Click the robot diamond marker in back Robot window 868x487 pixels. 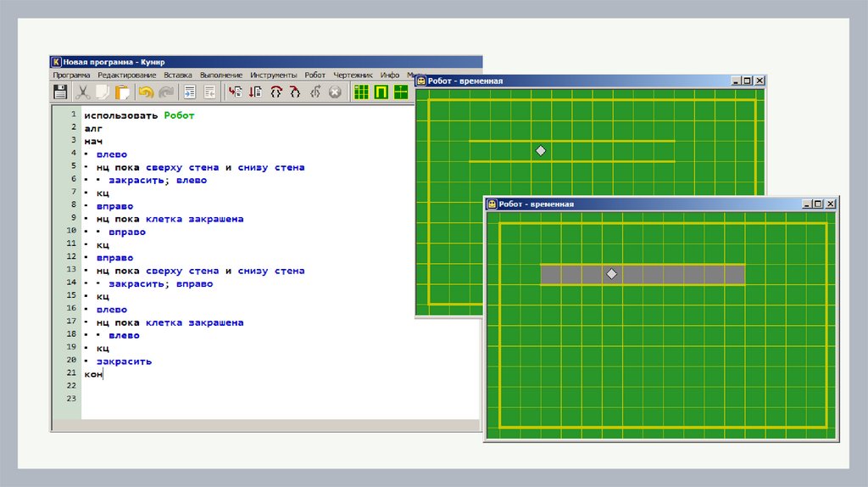click(541, 151)
